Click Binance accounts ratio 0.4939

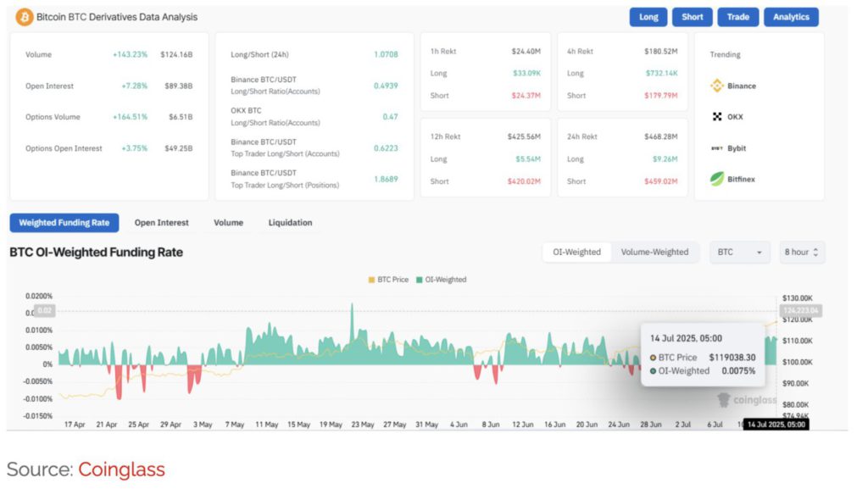[x=386, y=86]
